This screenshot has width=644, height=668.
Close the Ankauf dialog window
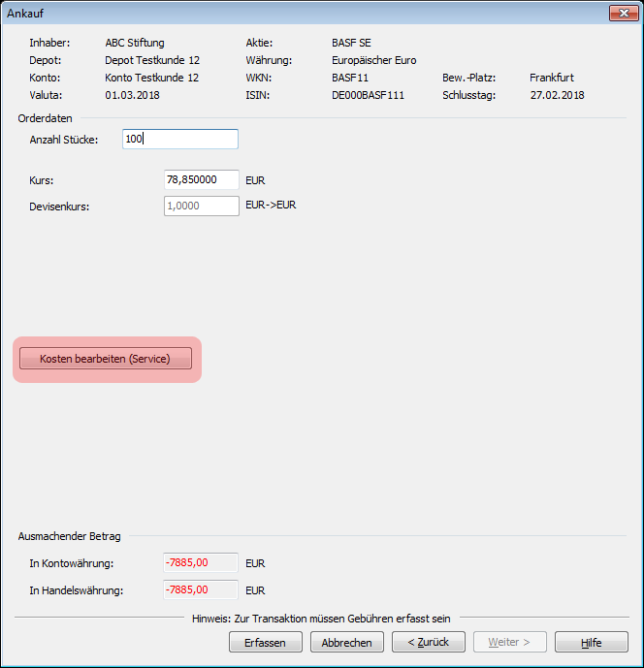coord(622,13)
